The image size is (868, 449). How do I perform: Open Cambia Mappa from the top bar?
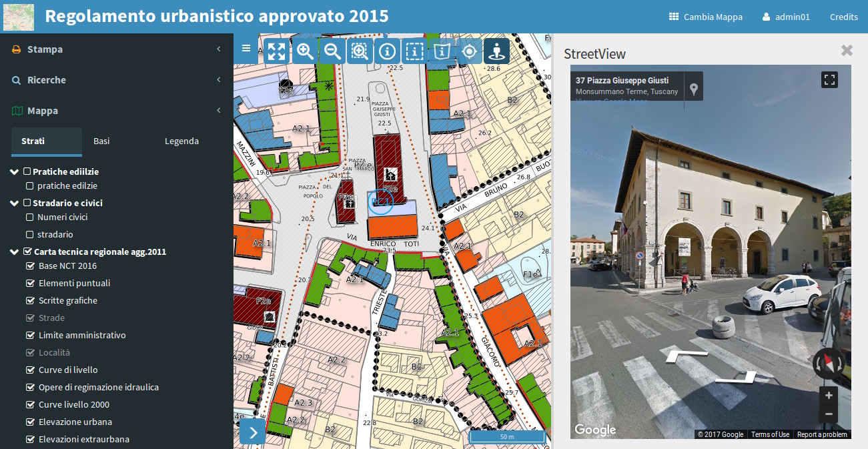[705, 17]
